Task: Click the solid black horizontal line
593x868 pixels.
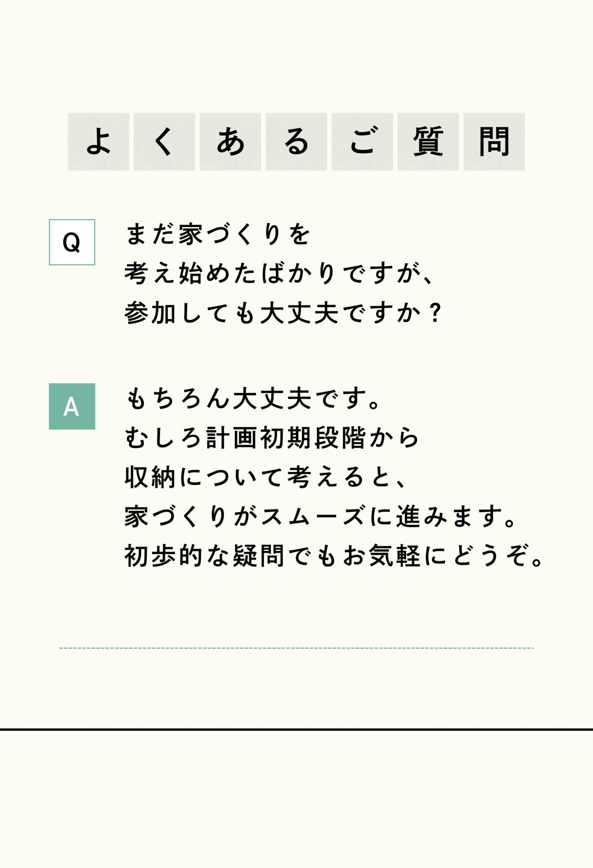Action: [296, 729]
